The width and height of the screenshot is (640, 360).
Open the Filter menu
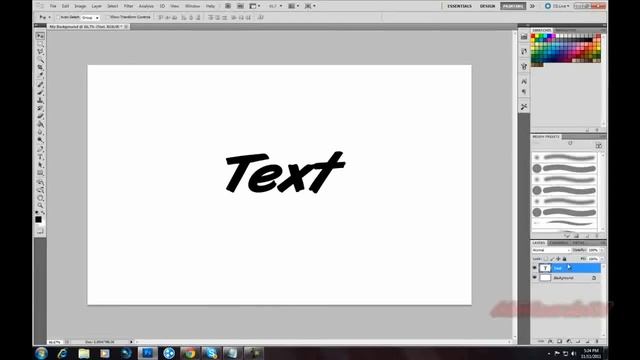point(129,6)
